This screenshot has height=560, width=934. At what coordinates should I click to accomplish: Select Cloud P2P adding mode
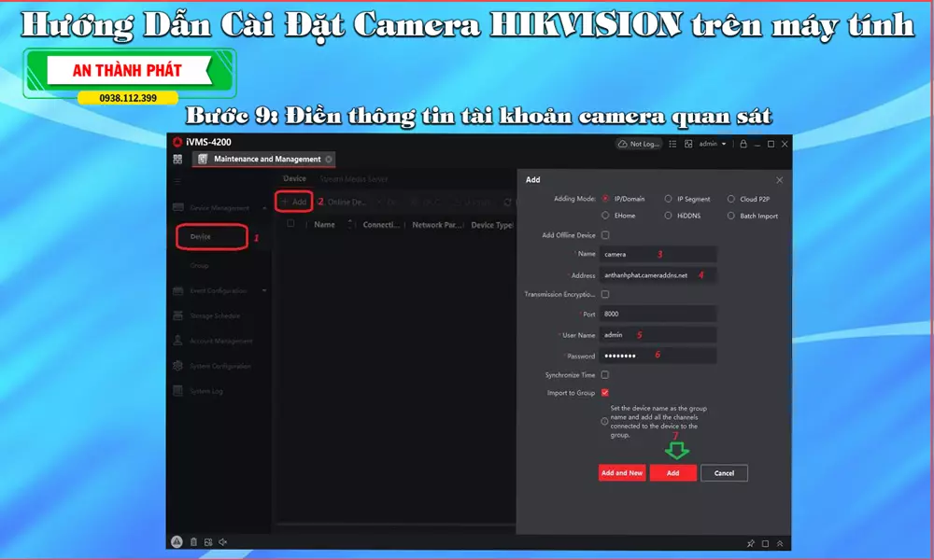tap(731, 199)
